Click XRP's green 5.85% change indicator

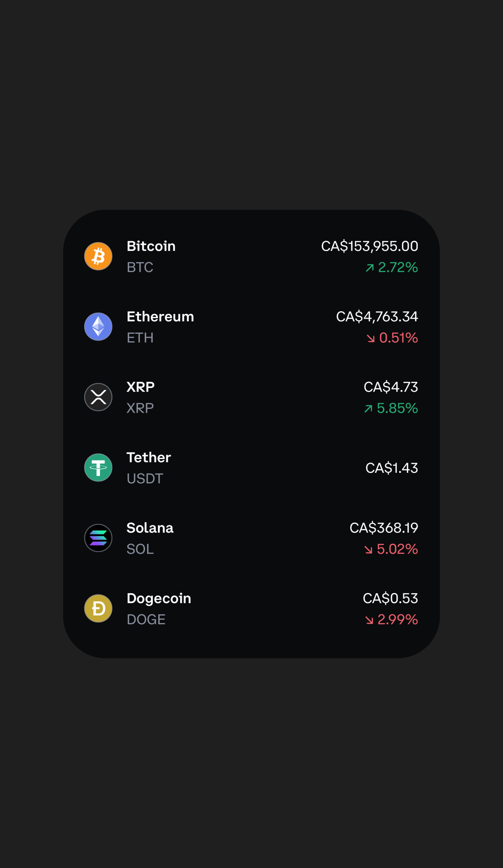click(391, 408)
